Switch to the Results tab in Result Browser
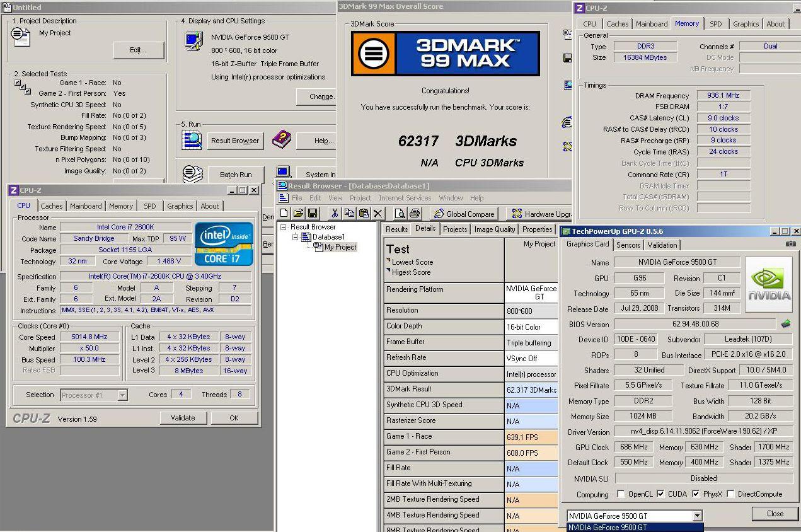The height and width of the screenshot is (532, 801). point(396,229)
